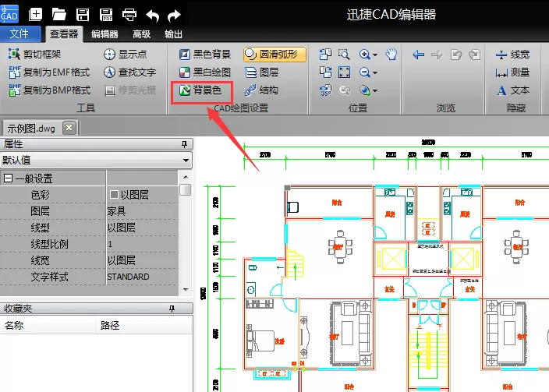Switch to the 查看器 tab
The image size is (549, 392).
[64, 34]
